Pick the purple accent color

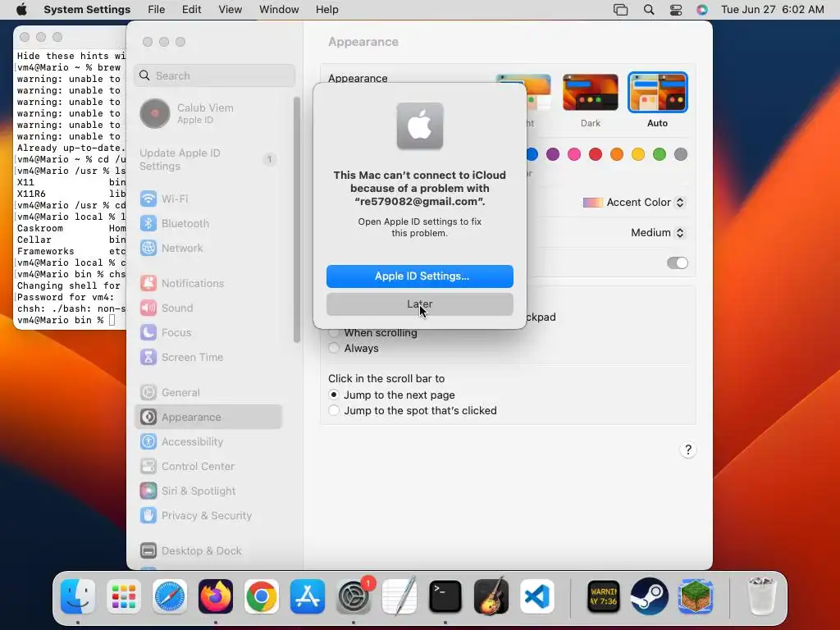pyautogui.click(x=553, y=154)
